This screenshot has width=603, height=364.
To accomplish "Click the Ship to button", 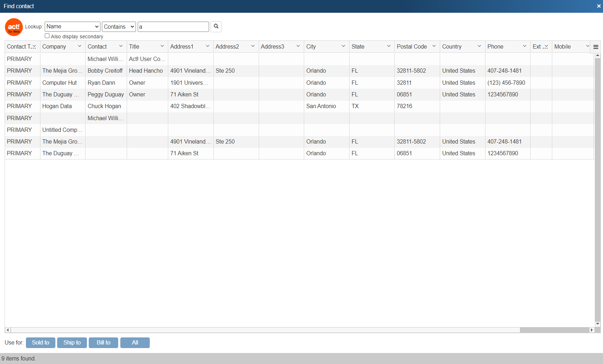I will click(x=72, y=342).
